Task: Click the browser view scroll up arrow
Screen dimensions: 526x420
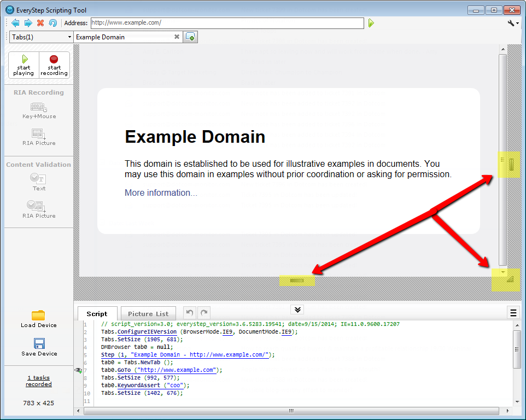Action: click(503, 49)
